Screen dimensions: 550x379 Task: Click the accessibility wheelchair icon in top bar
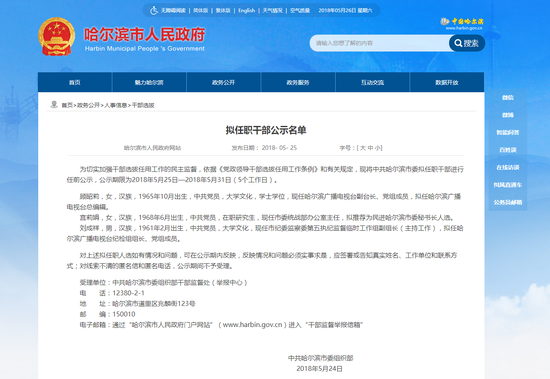154,11
